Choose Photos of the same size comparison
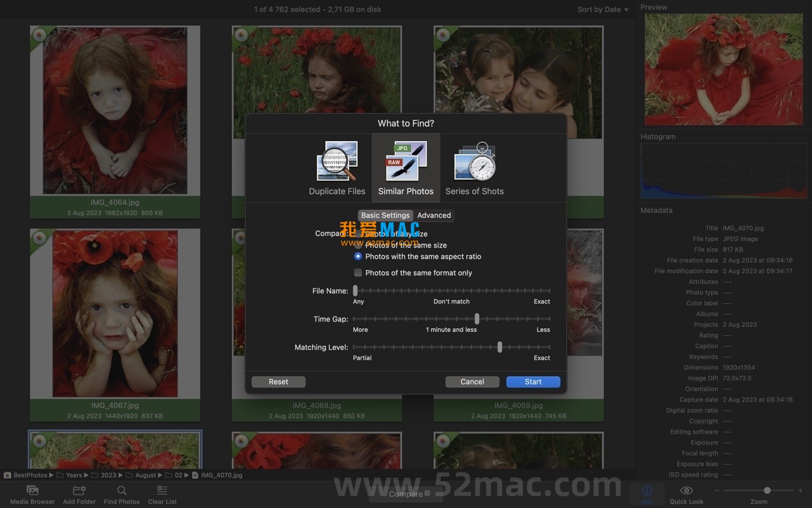 [358, 245]
